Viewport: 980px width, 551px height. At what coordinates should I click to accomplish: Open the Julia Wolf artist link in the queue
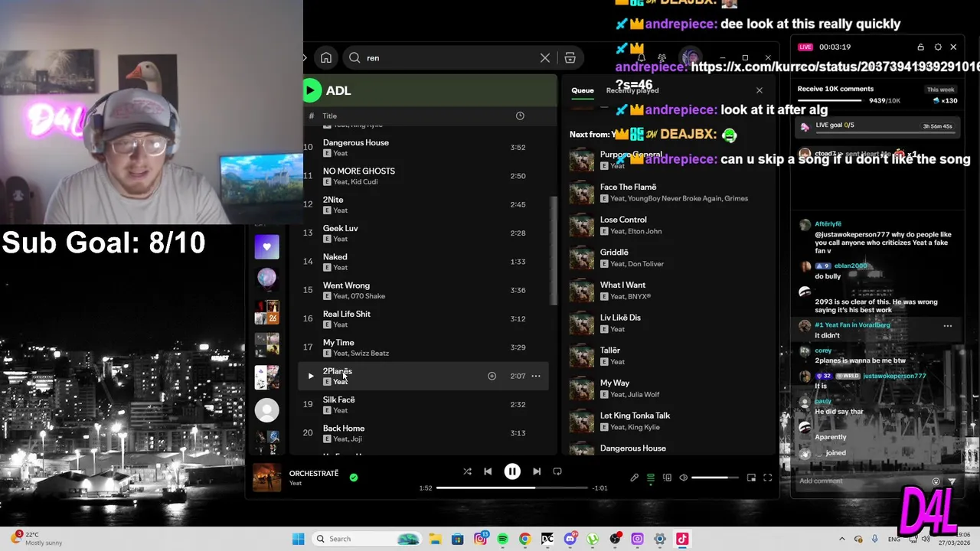[x=645, y=395]
